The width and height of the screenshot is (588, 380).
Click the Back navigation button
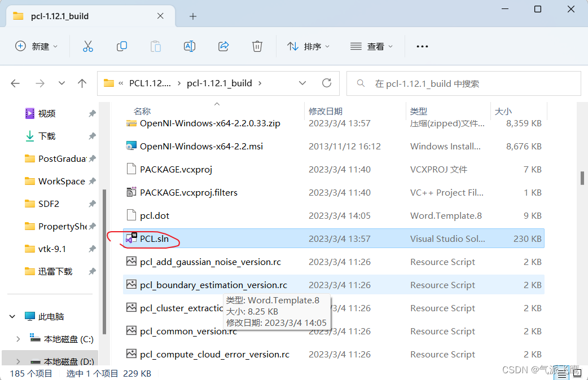15,82
